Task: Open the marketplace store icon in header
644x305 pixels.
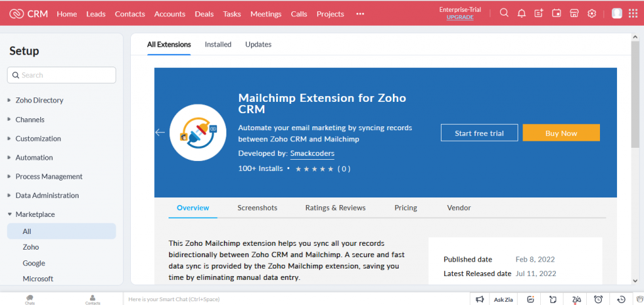Action: pos(574,14)
